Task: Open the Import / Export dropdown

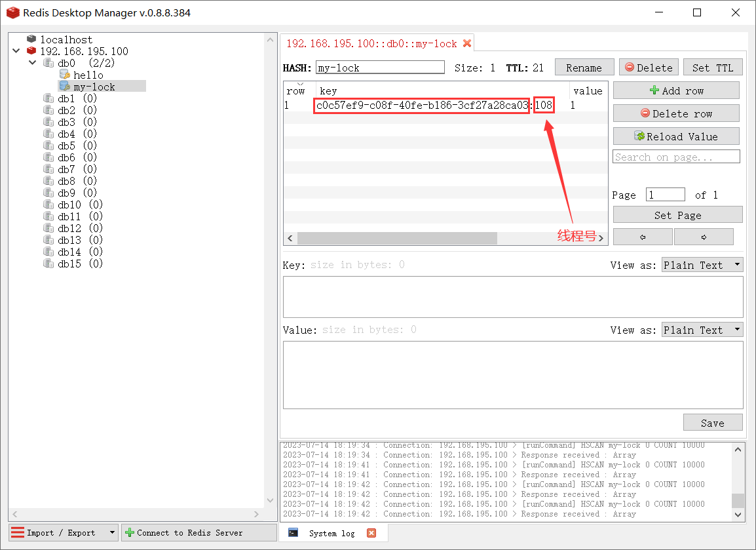Action: click(112, 532)
